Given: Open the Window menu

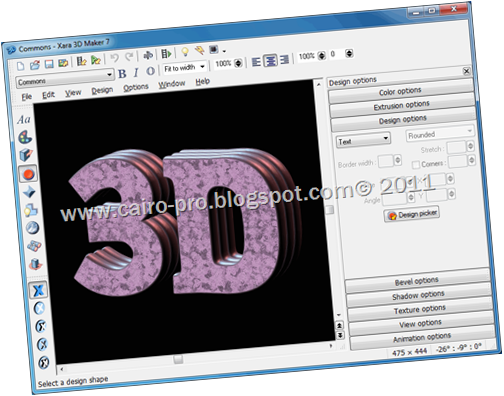Looking at the screenshot, I should coord(171,84).
